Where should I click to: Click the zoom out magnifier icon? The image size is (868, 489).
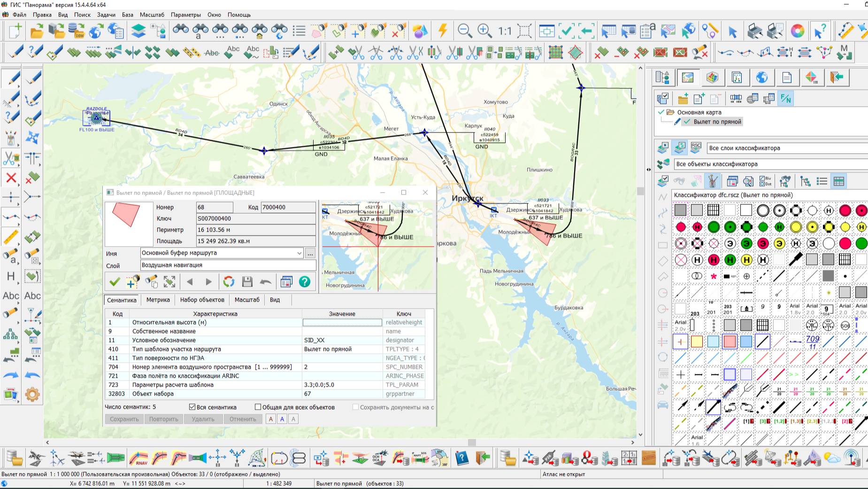click(464, 31)
